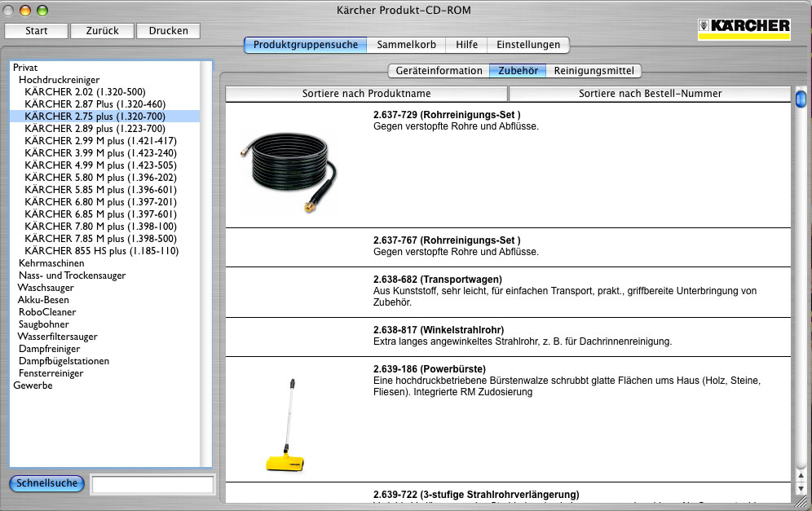
Task: Select the Saugbohner category
Action: (43, 324)
